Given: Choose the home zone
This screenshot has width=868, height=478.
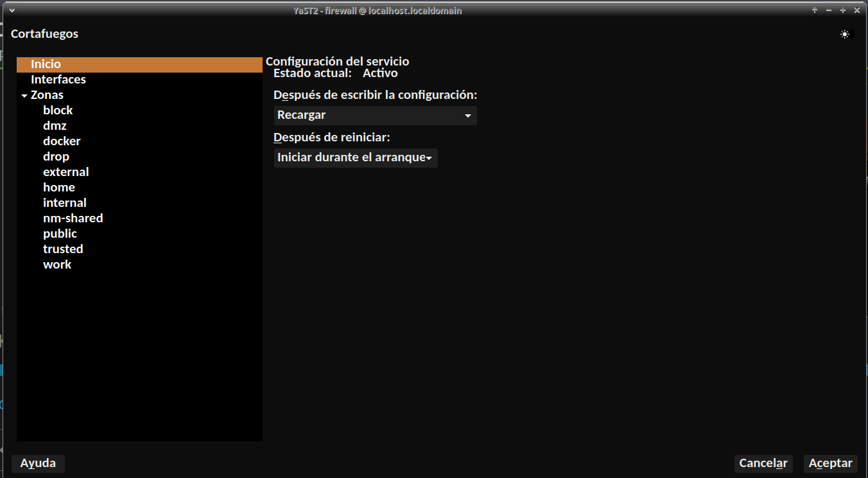Looking at the screenshot, I should 59,188.
